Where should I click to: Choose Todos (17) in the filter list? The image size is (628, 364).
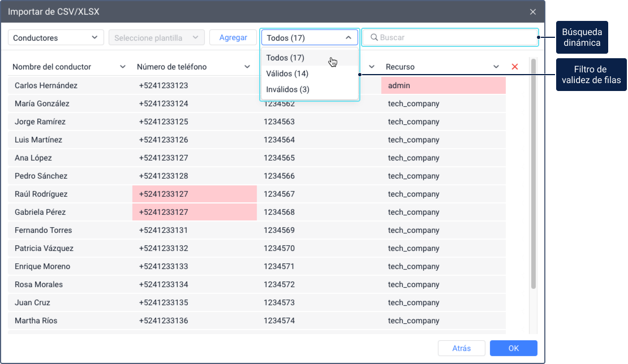285,58
